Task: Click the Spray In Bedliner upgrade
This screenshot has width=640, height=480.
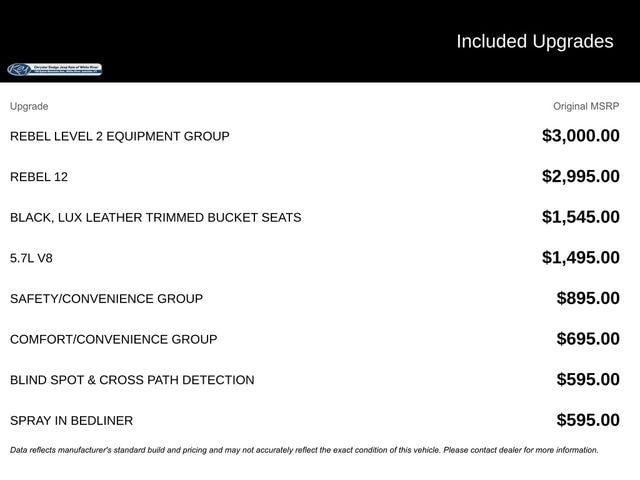Action: pyautogui.click(x=71, y=421)
